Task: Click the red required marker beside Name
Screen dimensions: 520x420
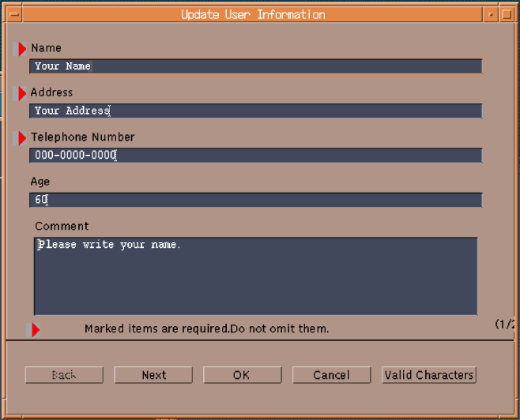Action: click(20, 49)
